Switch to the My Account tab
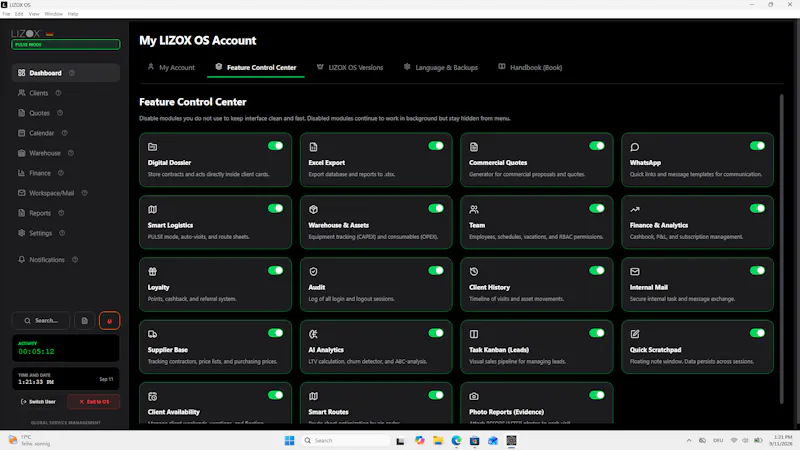The image size is (800, 450). (x=171, y=67)
